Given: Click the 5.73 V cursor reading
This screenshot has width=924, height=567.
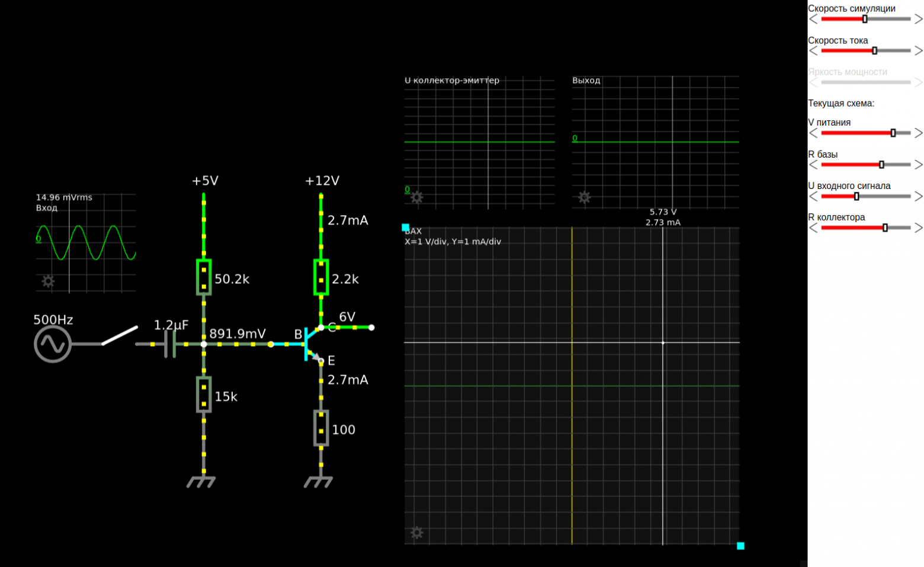Looking at the screenshot, I should click(x=663, y=212).
